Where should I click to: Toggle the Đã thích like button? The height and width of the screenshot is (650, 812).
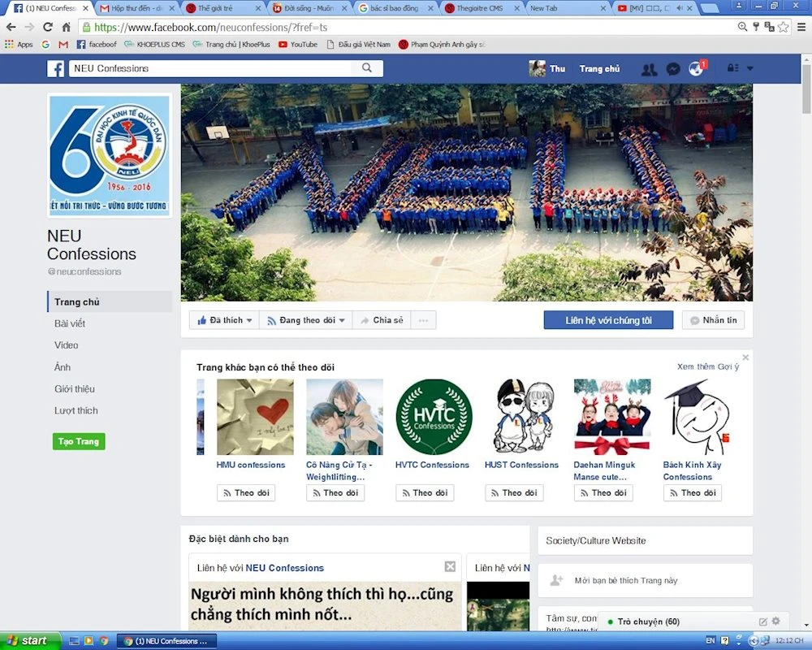tap(223, 320)
